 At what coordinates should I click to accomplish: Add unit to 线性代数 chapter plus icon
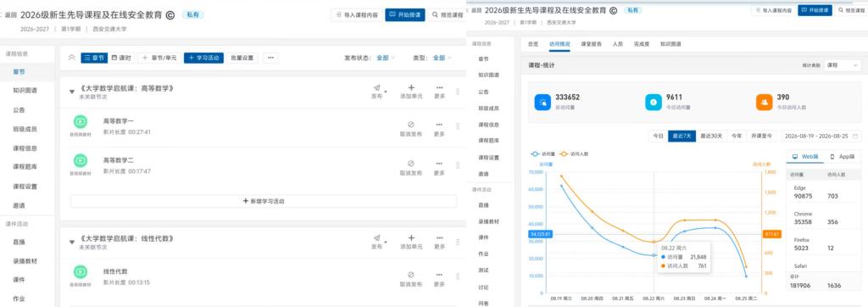pyautogui.click(x=411, y=237)
